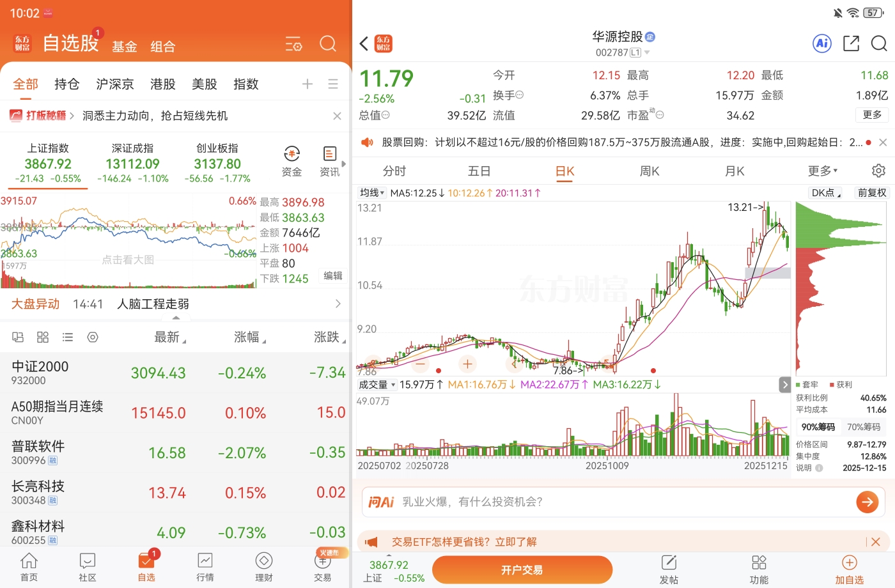Select the 70%筹码 option
Screen dimensions: 895x588
[864, 427]
